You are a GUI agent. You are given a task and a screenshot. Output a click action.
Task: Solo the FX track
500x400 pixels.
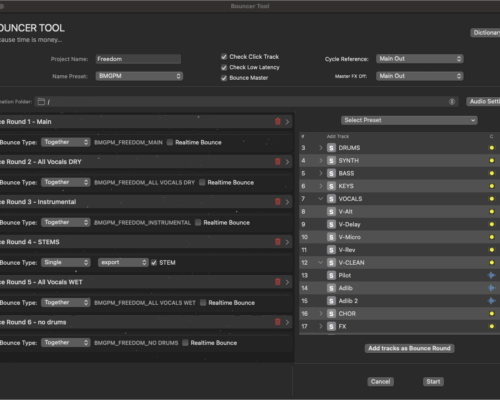(331, 326)
